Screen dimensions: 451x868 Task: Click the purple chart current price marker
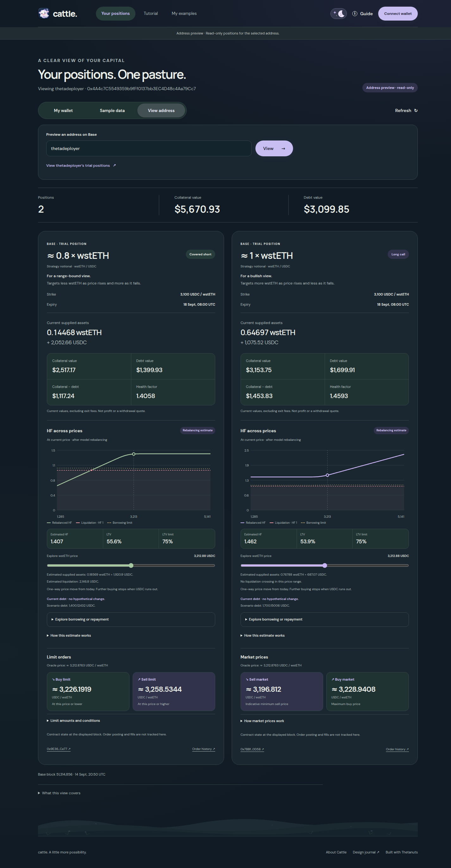coord(327,475)
